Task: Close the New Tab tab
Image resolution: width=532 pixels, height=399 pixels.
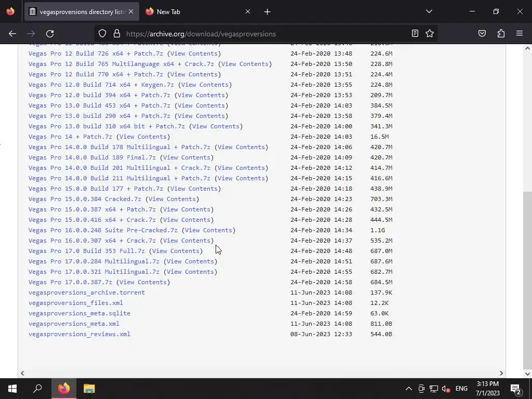Action: coord(248,11)
